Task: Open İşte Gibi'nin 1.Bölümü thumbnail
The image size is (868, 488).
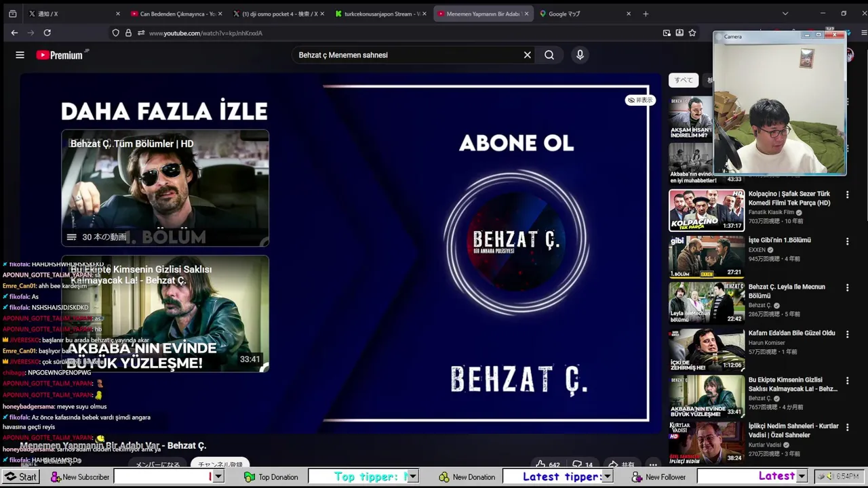Action: [707, 257]
